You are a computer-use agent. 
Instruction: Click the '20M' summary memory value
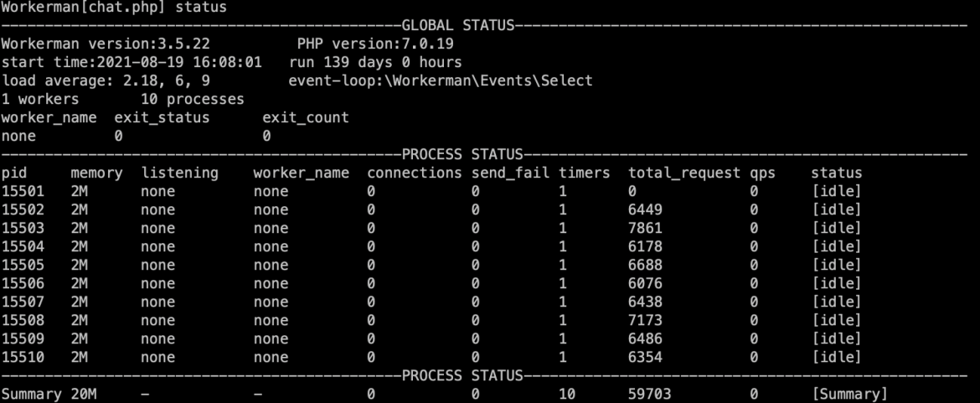point(84,395)
